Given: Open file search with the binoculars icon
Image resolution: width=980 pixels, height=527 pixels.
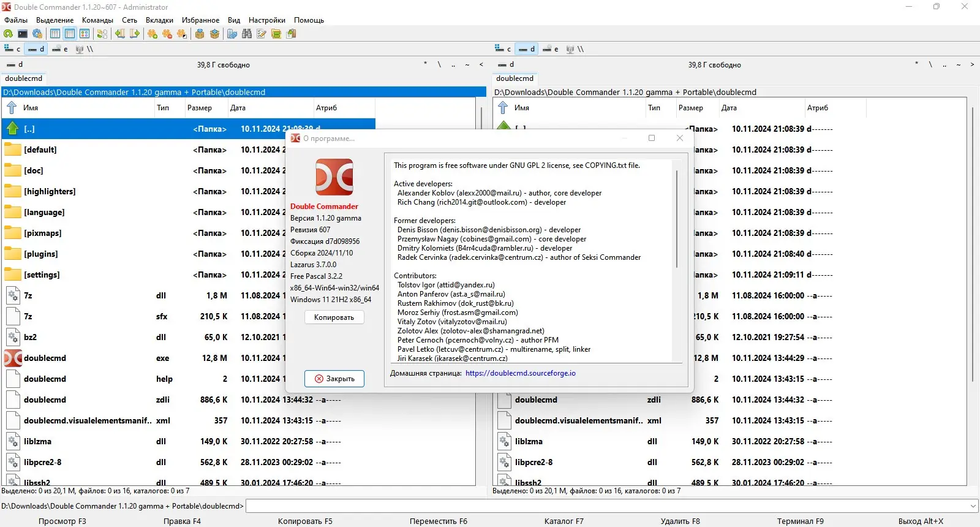Looking at the screenshot, I should [247, 34].
